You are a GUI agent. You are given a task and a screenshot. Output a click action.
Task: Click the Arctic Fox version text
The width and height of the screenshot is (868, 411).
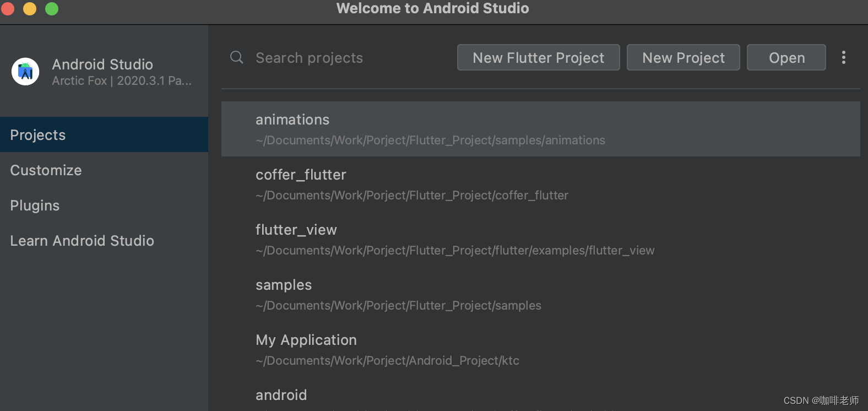point(122,81)
